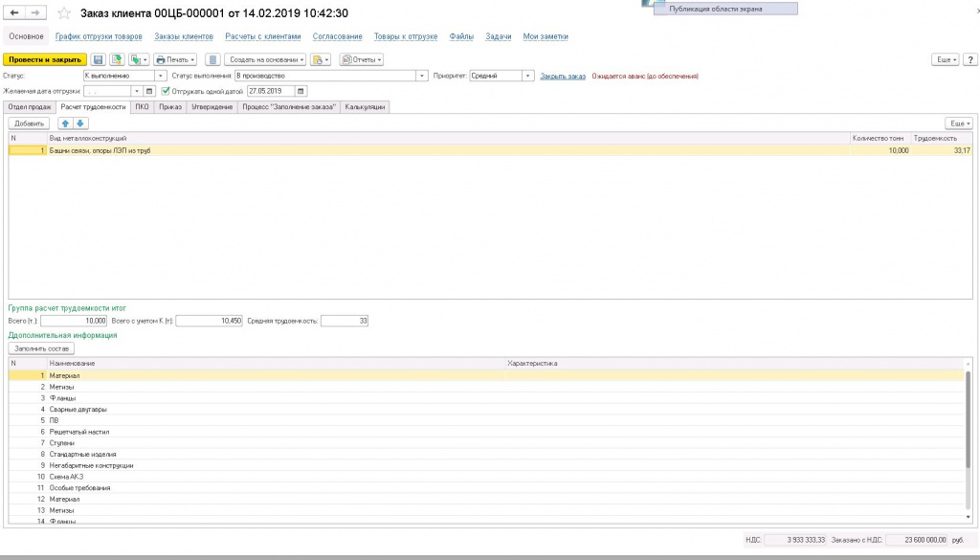Image resolution: width=980 pixels, height=560 pixels.
Task: Click the Публикация области экрана bar
Action: [725, 9]
